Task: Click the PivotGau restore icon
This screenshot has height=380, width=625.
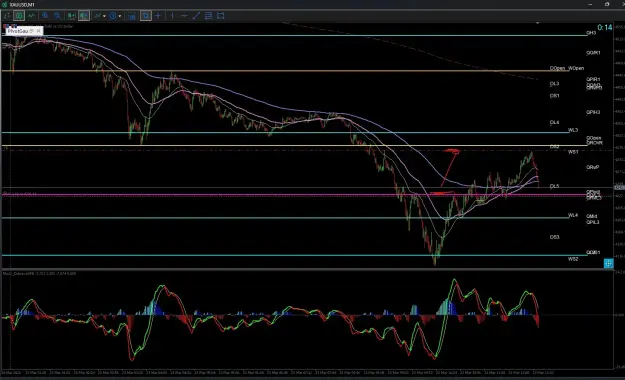Action: coord(31,31)
